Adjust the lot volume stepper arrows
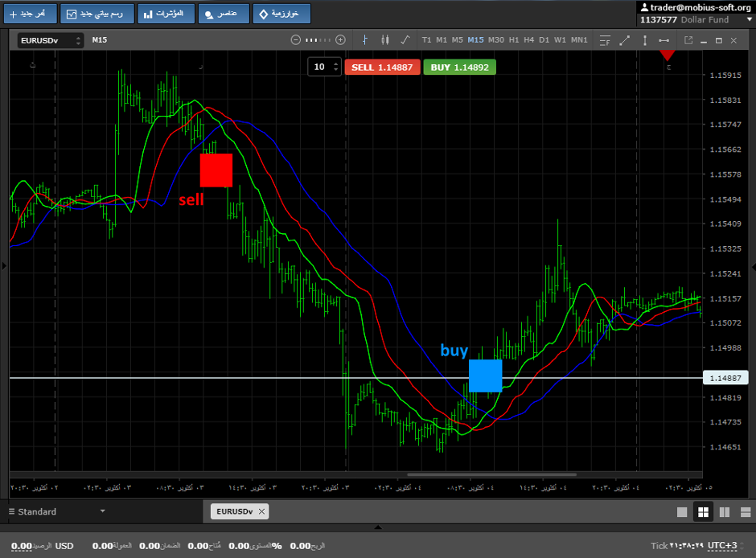Image resolution: width=756 pixels, height=558 pixels. [335, 67]
